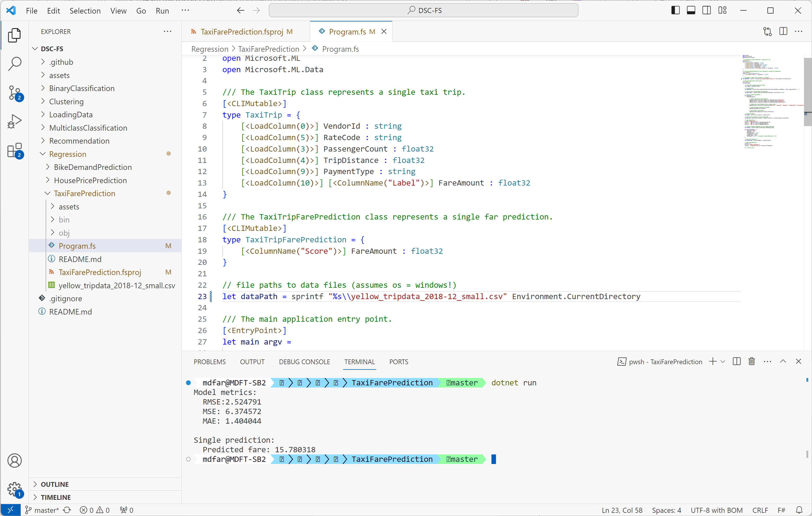Split the editor to the right
The height and width of the screenshot is (516, 812).
(x=783, y=31)
